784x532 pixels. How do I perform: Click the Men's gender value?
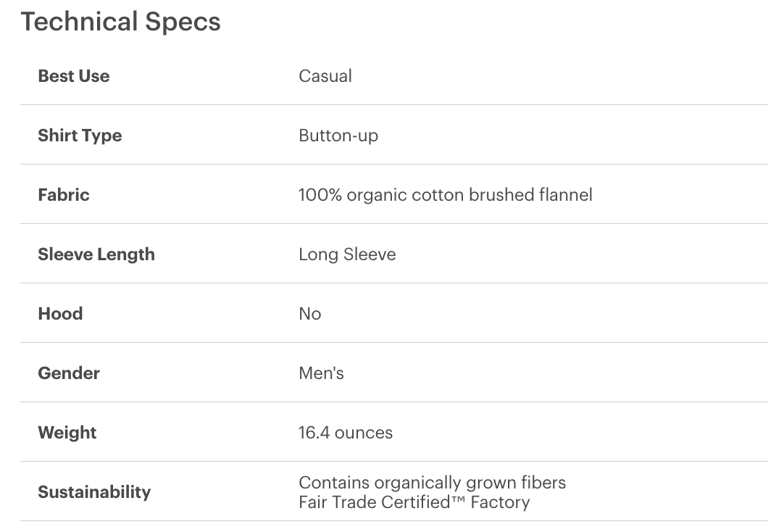pyautogui.click(x=322, y=373)
